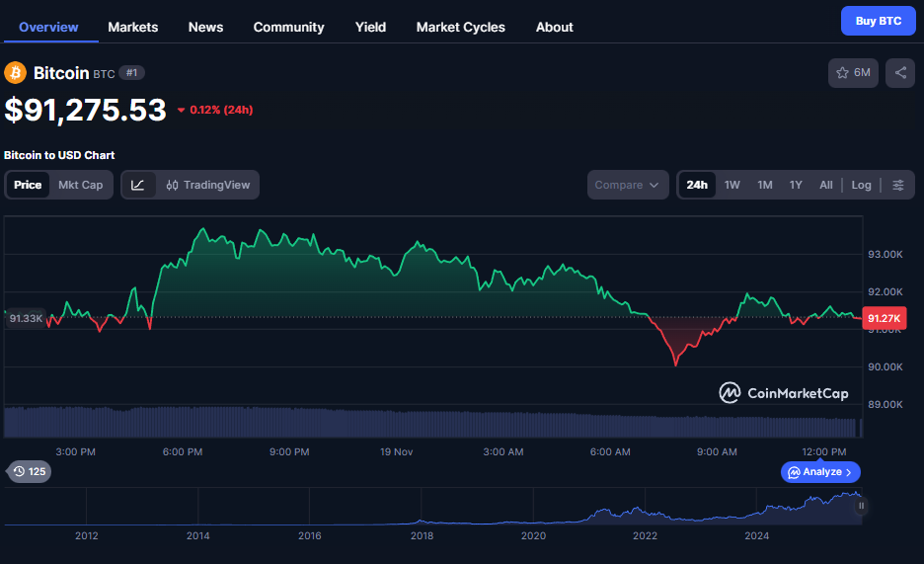Open TradingView candlestick chart mode
924x564 pixels.
207,185
